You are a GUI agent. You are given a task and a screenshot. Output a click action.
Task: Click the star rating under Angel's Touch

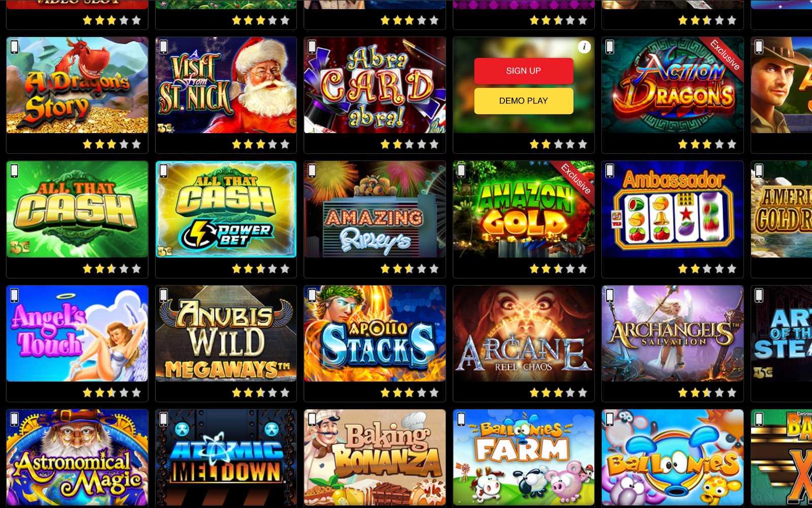[112, 392]
